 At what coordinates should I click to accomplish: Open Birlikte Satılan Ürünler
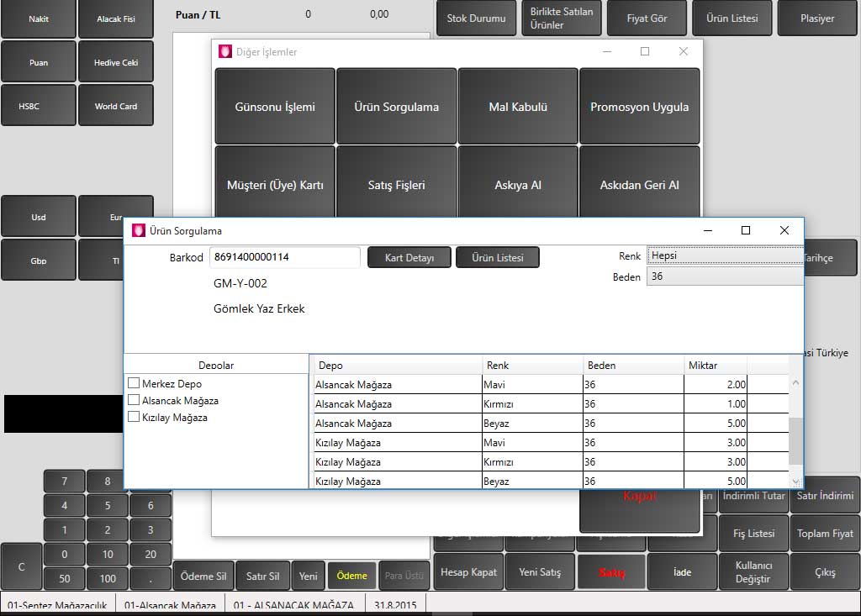pos(562,18)
